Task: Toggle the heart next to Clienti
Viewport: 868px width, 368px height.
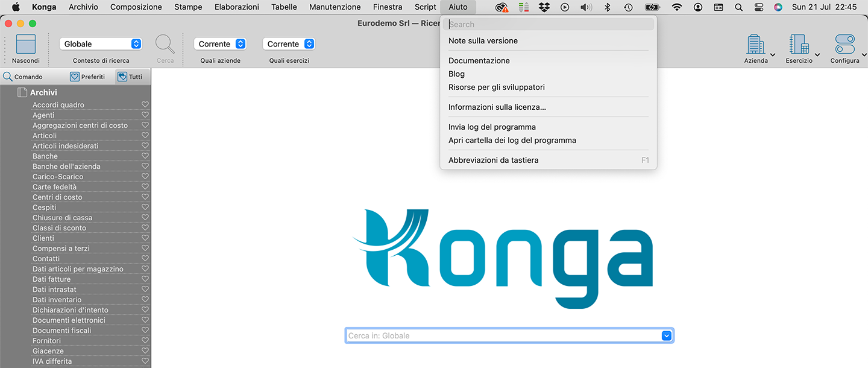Action: 145,238
